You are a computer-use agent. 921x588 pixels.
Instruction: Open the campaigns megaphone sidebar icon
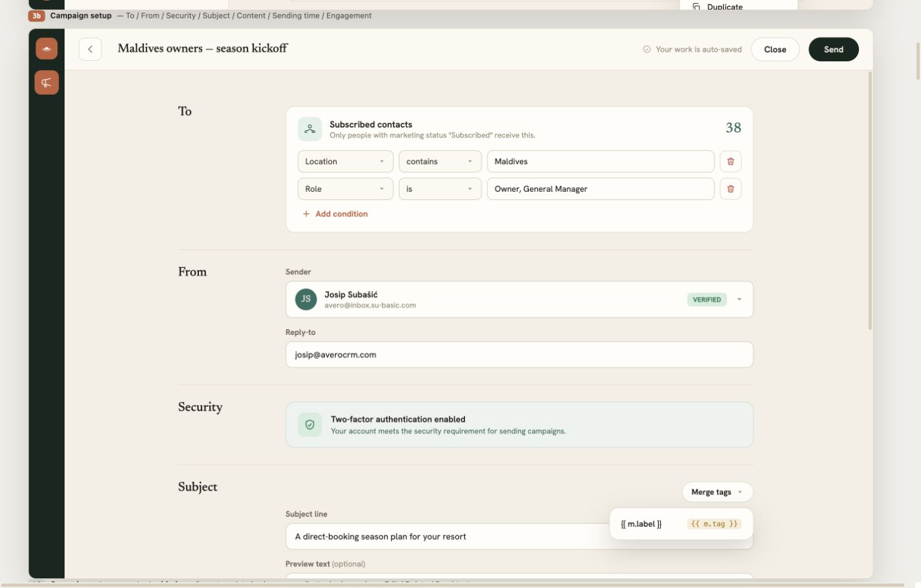click(x=47, y=83)
